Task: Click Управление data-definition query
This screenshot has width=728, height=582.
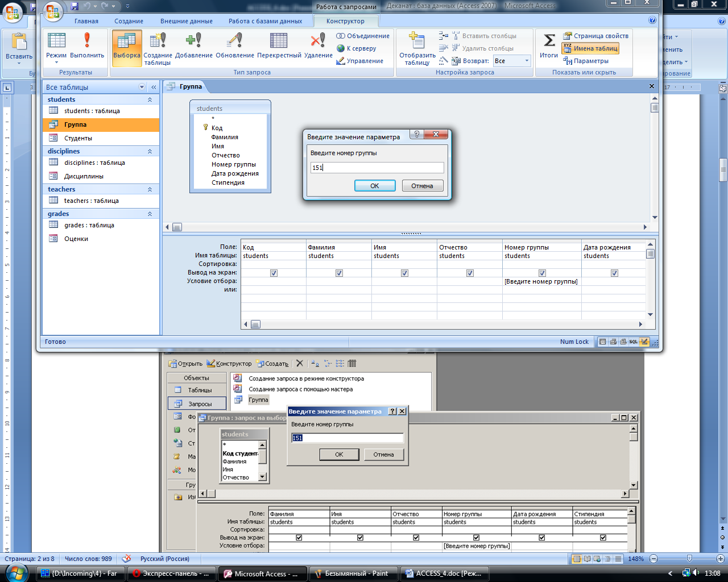Action: pyautogui.click(x=360, y=61)
